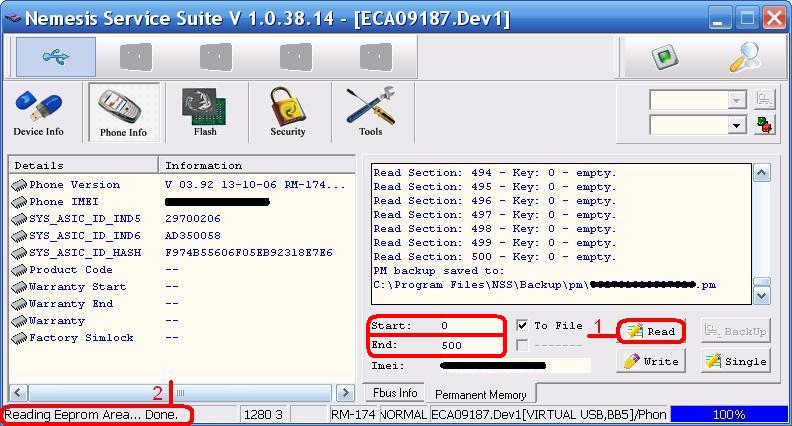Click status entry ECA09187.Dev1[VIRTUAL USB,BB5]
792x426 pixels.
(x=549, y=415)
